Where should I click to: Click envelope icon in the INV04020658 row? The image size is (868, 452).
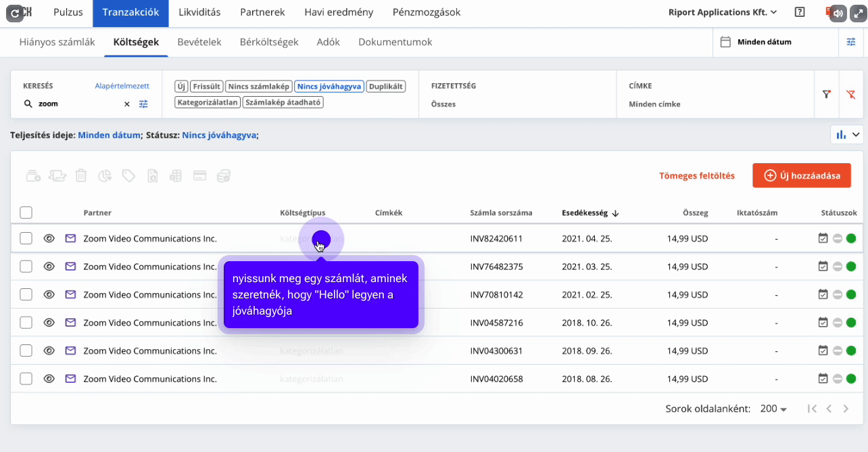[x=70, y=379]
